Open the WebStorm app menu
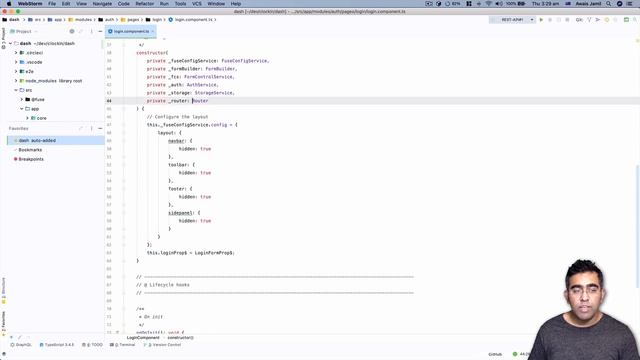The image size is (640, 360). 30,4
